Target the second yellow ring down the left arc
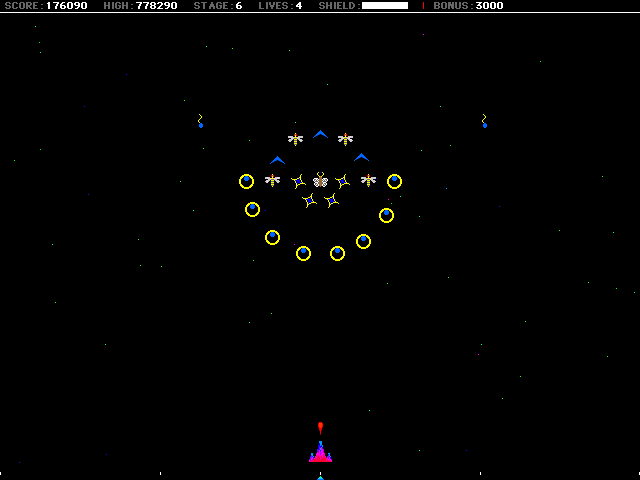This screenshot has width=640, height=480. coord(252,209)
